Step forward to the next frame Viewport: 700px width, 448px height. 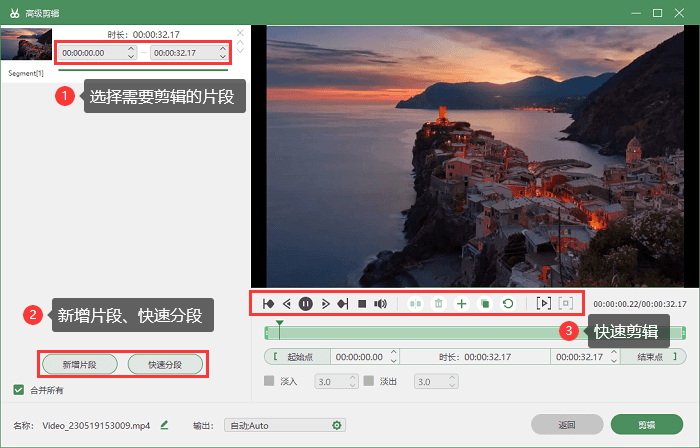(325, 304)
